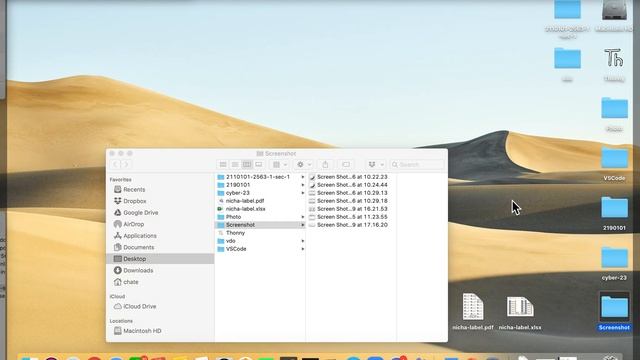Screen dimensions: 640x360
Task: Select Screen Shot at 10.29.18
Action: coord(351,201)
